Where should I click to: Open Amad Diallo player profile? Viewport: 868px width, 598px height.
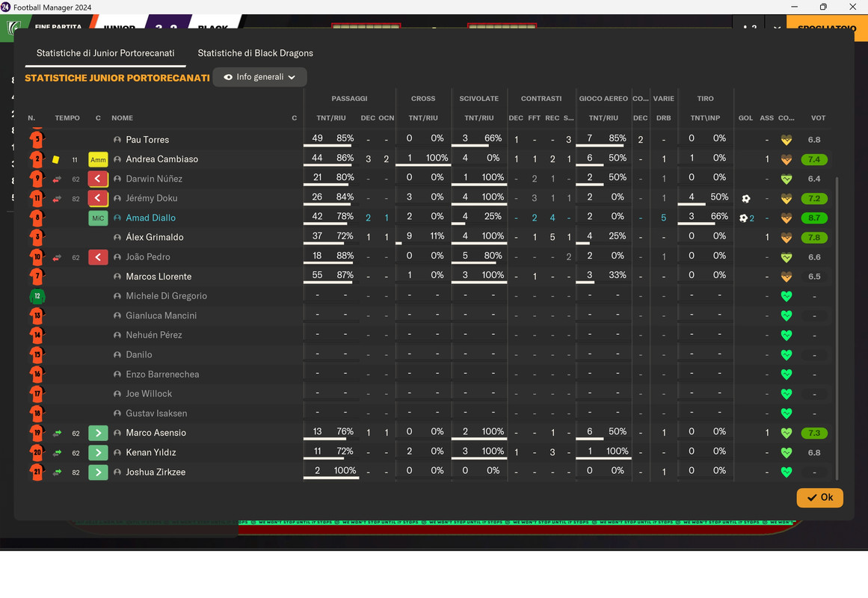pos(150,218)
